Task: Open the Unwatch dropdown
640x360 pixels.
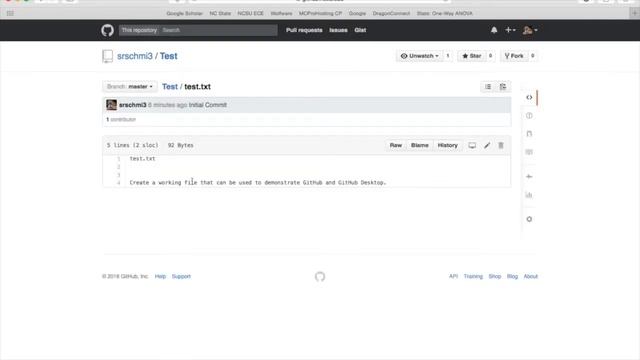Action: (419, 56)
